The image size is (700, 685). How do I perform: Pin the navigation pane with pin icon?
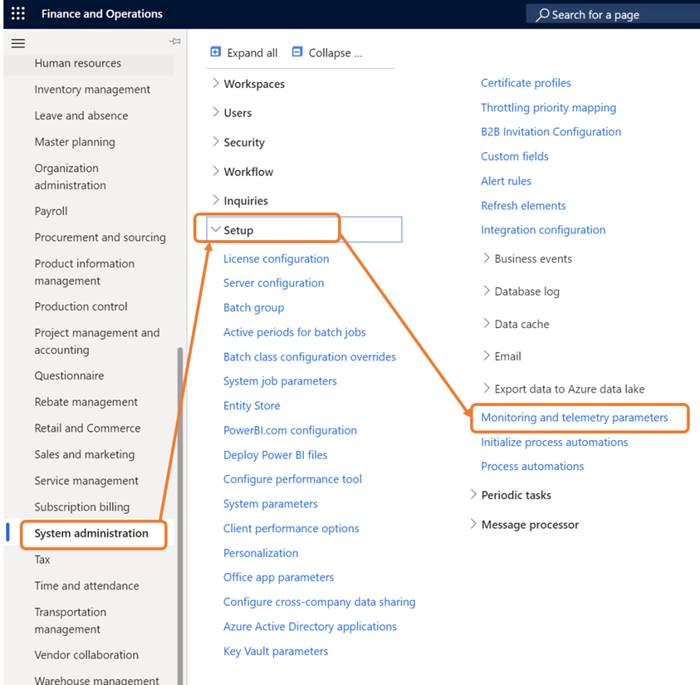coord(175,42)
